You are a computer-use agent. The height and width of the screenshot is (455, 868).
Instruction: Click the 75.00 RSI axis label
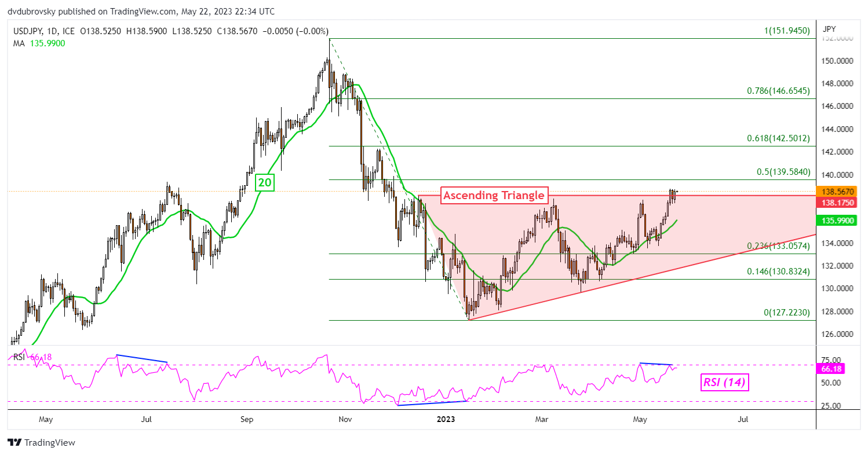pyautogui.click(x=830, y=360)
